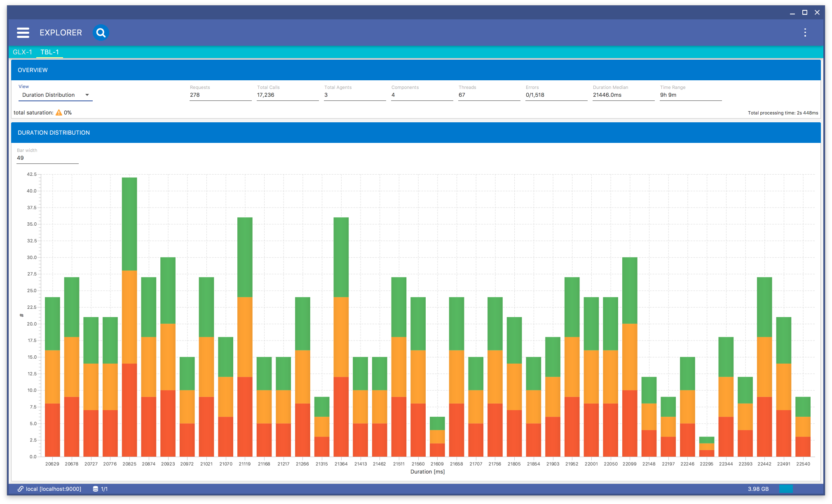The width and height of the screenshot is (832, 504).
Task: Click the Requests field showing 278
Action: tap(220, 95)
